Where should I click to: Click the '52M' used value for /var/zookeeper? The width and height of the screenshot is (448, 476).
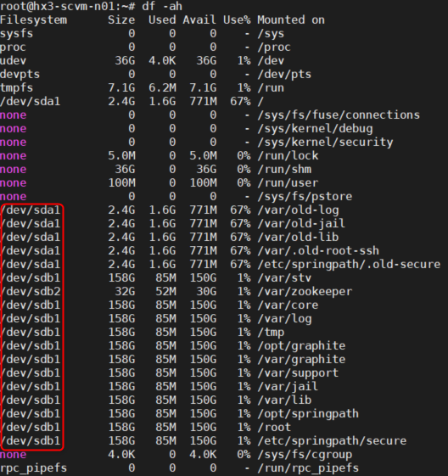(165, 292)
